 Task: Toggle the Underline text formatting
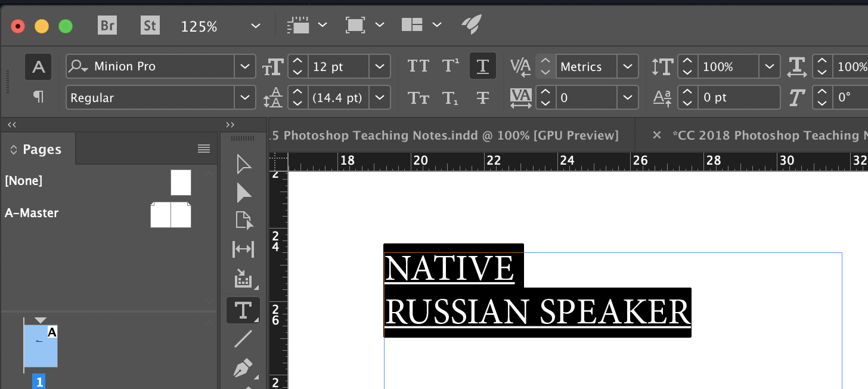[482, 66]
